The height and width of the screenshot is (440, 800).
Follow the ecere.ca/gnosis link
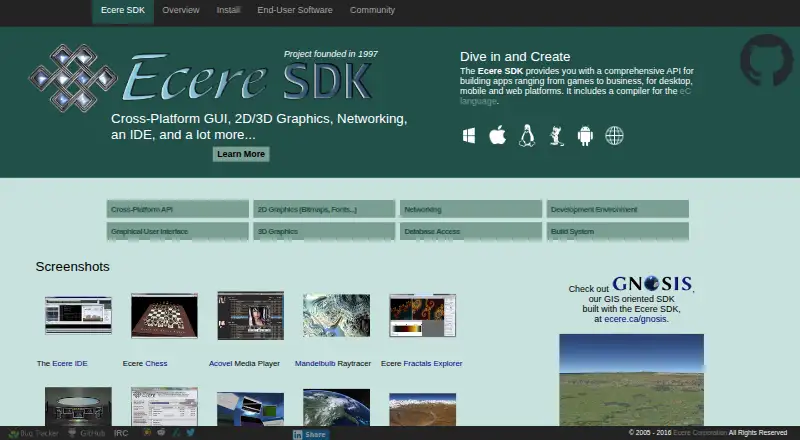tap(635, 319)
